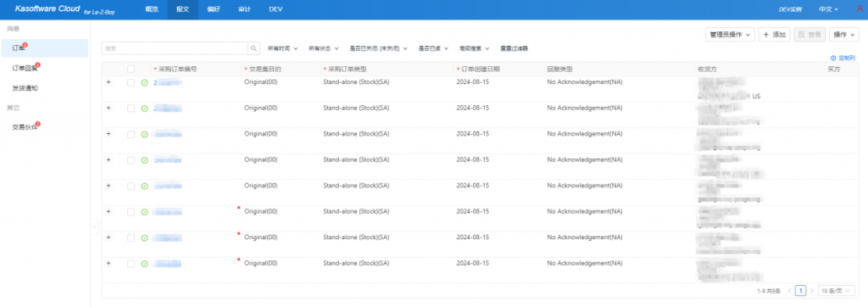Go to previous page arrow
Screen dimensions: 868x307
click(x=789, y=290)
